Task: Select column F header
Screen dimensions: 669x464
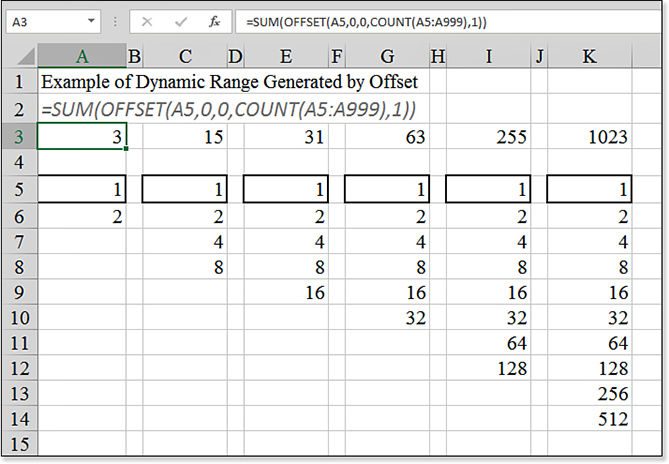Action: tap(337, 56)
